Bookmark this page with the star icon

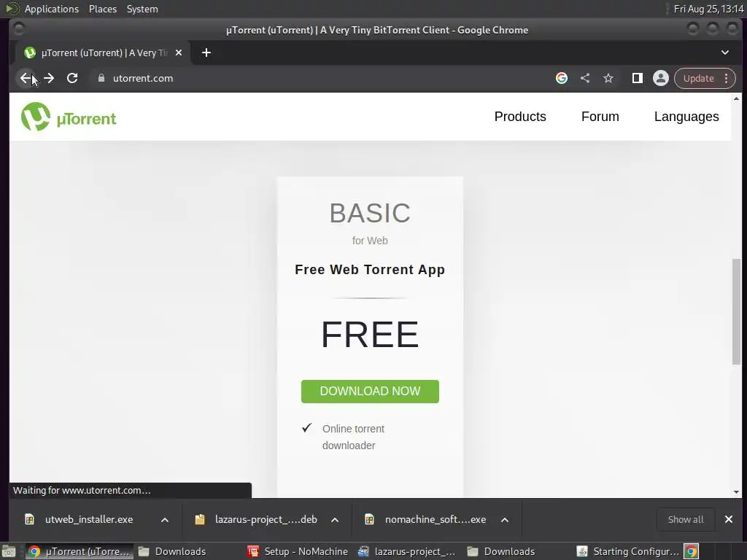tap(608, 78)
